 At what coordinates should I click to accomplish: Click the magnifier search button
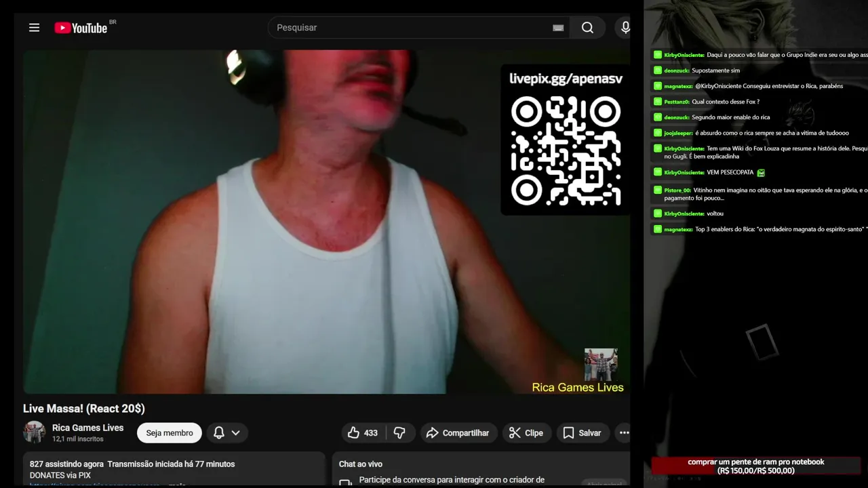(x=588, y=28)
